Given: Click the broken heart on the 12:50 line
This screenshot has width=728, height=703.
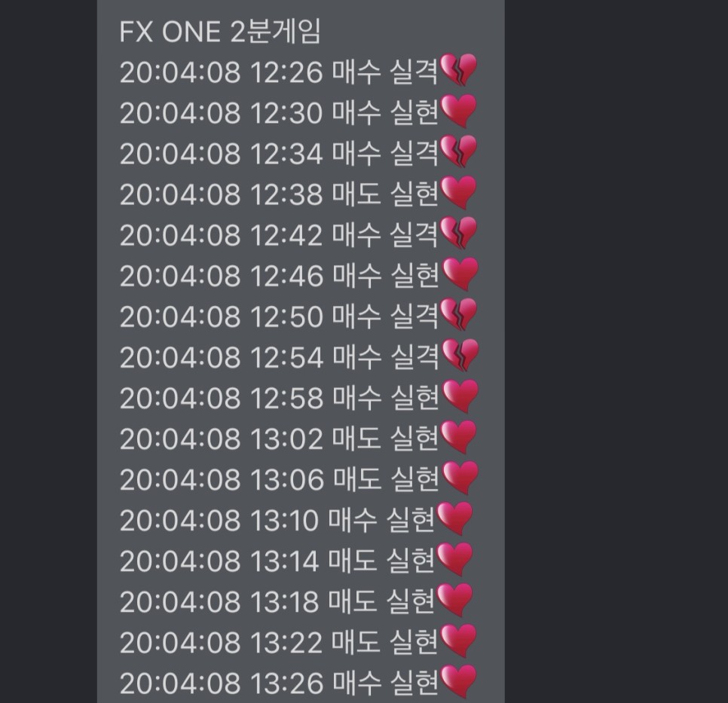Looking at the screenshot, I should pos(458,314).
